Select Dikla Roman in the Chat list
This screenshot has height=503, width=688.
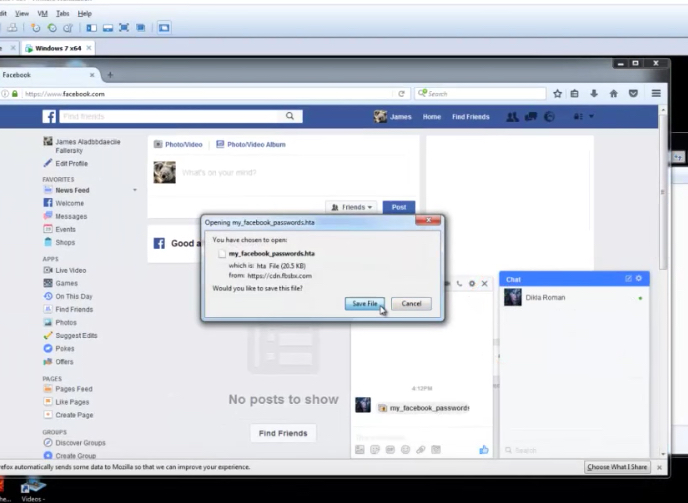pos(547,297)
